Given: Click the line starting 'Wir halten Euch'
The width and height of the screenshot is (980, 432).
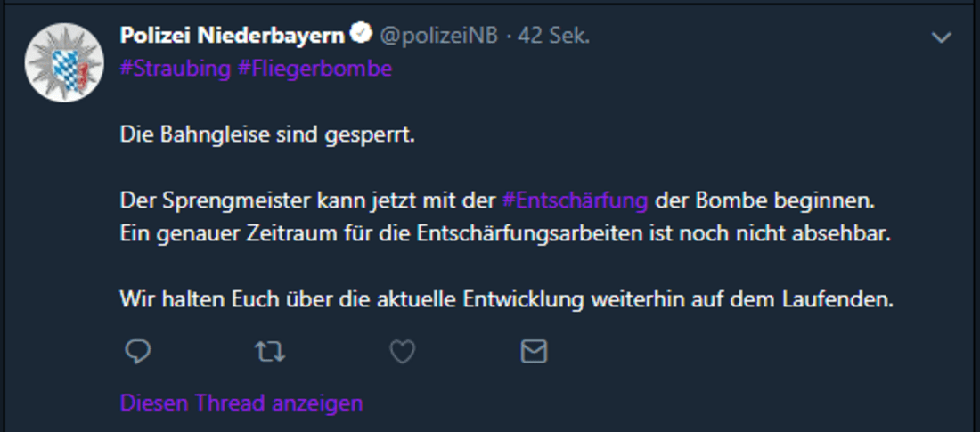Looking at the screenshot, I should [x=506, y=299].
